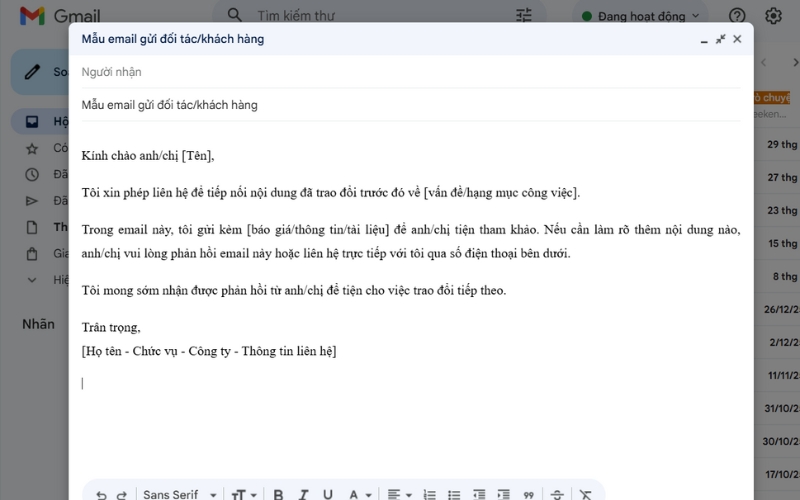The height and width of the screenshot is (500, 800).
Task: Open the Help question mark icon
Action: pos(737,16)
